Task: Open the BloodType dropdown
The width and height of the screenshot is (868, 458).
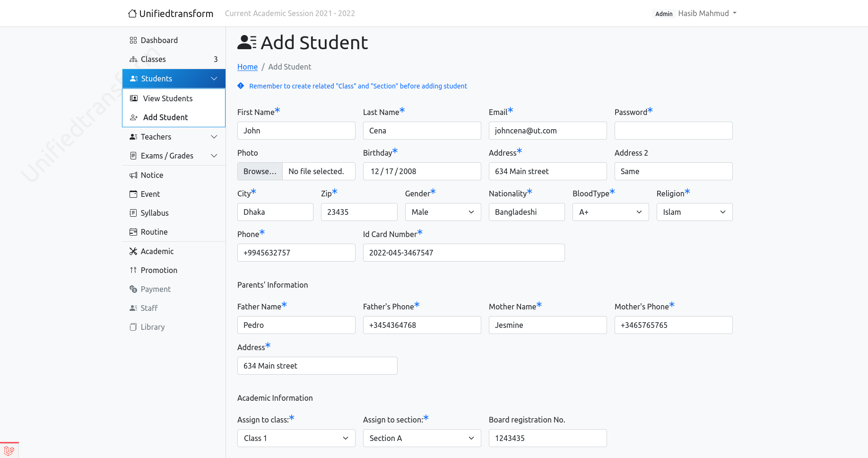Action: point(610,212)
